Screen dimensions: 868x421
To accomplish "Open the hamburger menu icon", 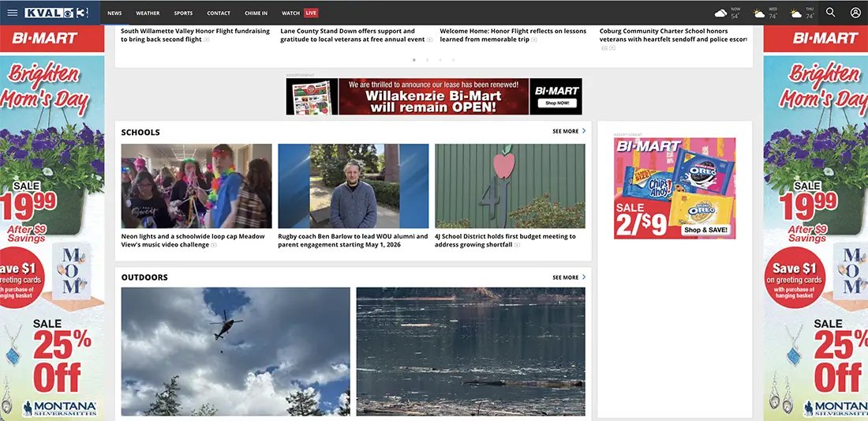I will [12, 13].
